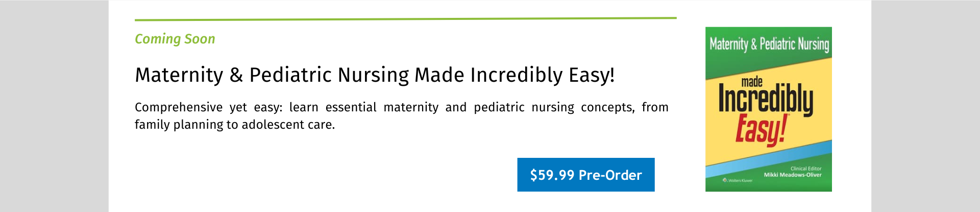Click the green divider line above Coming Soon
The width and height of the screenshot is (980, 212).
406,19
